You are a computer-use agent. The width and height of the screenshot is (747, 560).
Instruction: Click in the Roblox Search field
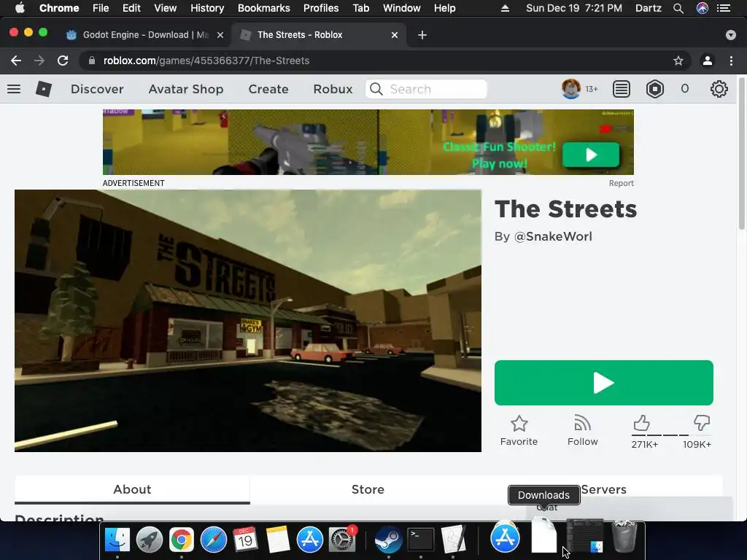click(x=426, y=89)
